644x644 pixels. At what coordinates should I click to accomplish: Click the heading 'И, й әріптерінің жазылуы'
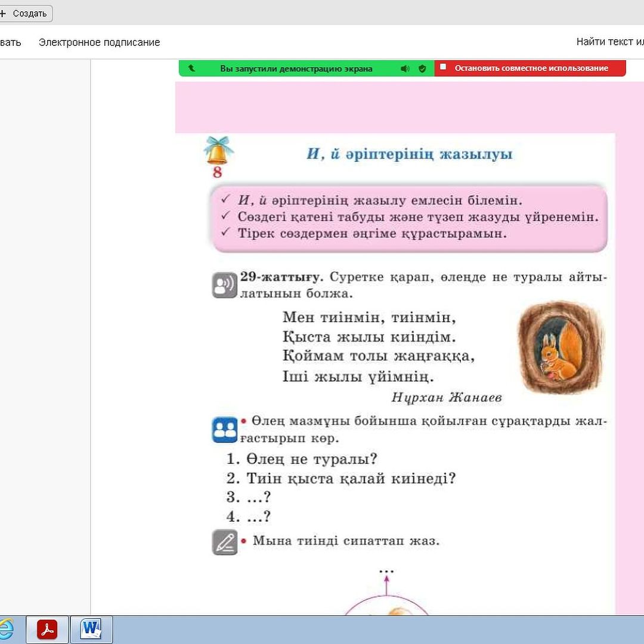tap(410, 154)
